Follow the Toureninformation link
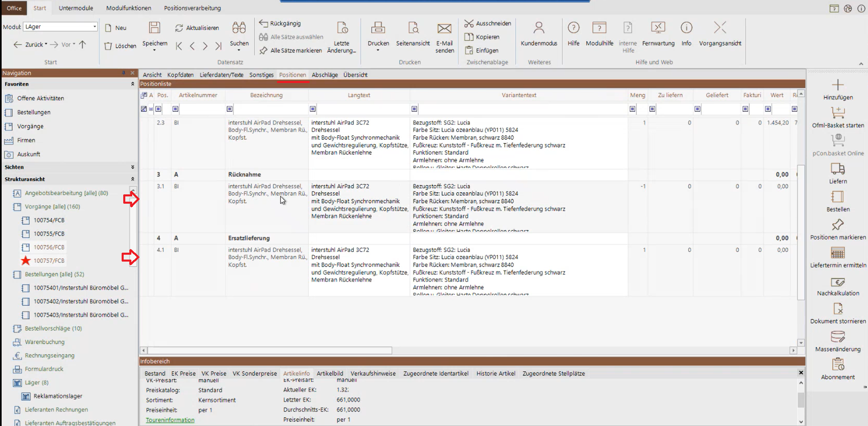Image resolution: width=868 pixels, height=426 pixels. coord(170,420)
